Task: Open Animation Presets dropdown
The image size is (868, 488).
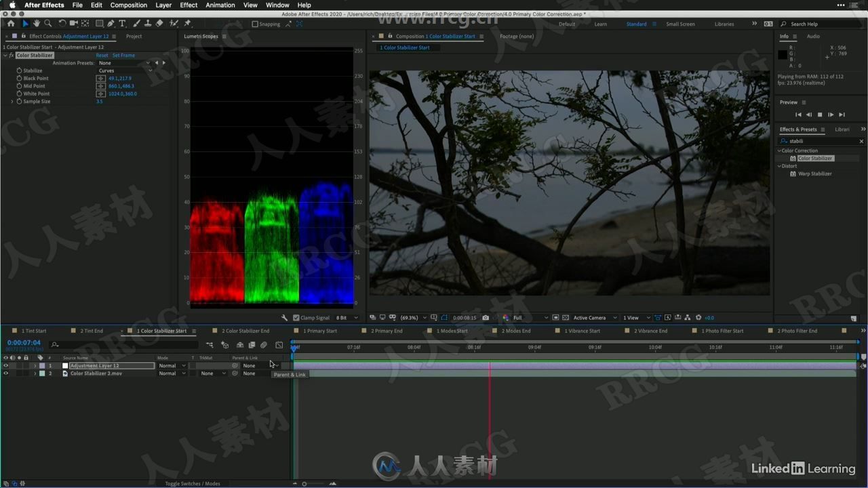Action: pos(125,63)
